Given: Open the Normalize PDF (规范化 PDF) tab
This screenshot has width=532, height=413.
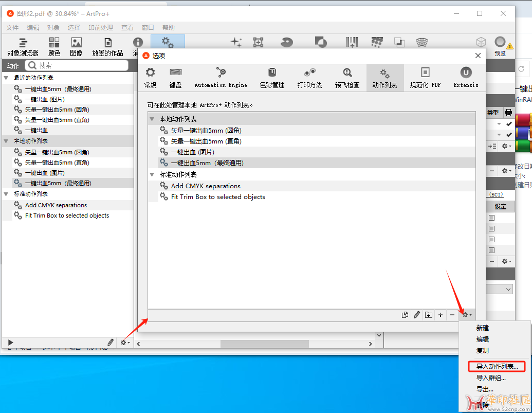Looking at the screenshot, I should click(425, 78).
